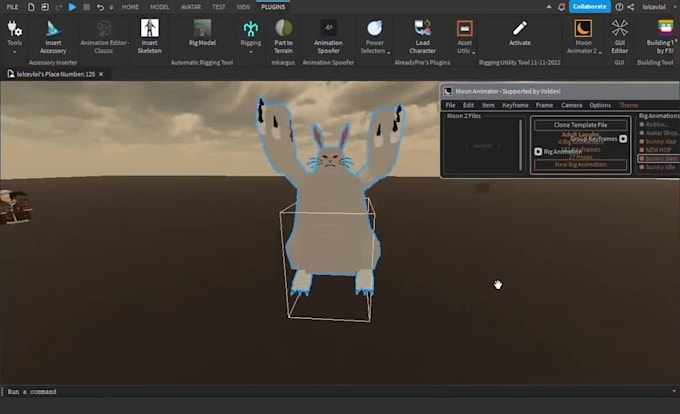This screenshot has height=414, width=680.
Task: Click the Clone Template File button
Action: 580,125
